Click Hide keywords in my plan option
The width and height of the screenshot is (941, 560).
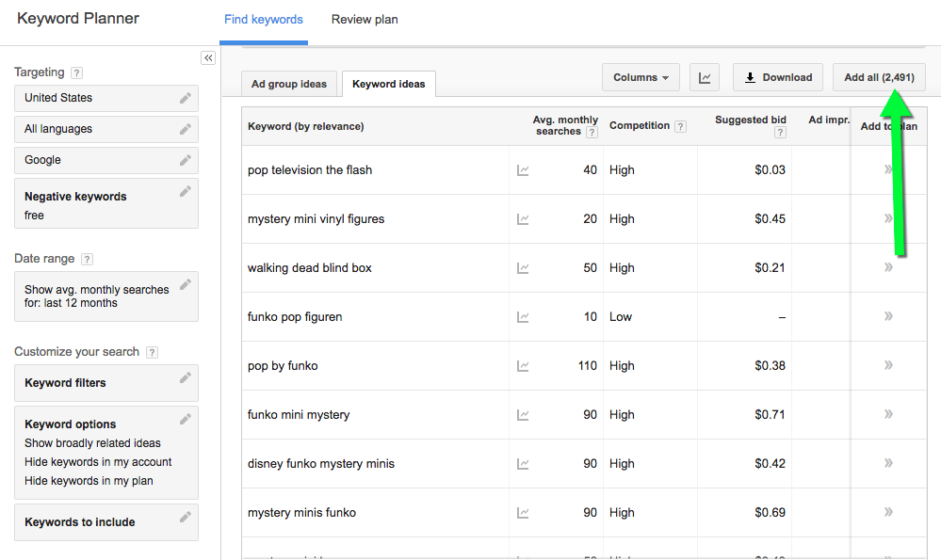click(89, 481)
